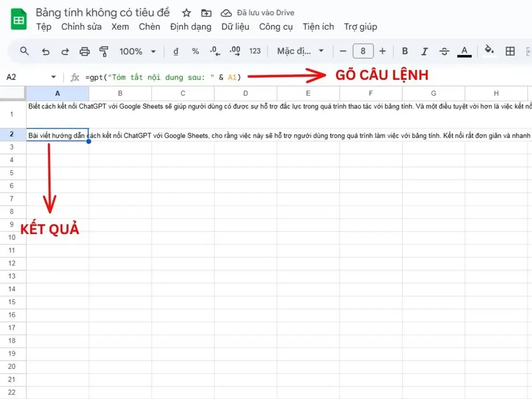Open the search menus magnifier
Image resolution: width=532 pixels, height=399 pixels.
click(24, 51)
